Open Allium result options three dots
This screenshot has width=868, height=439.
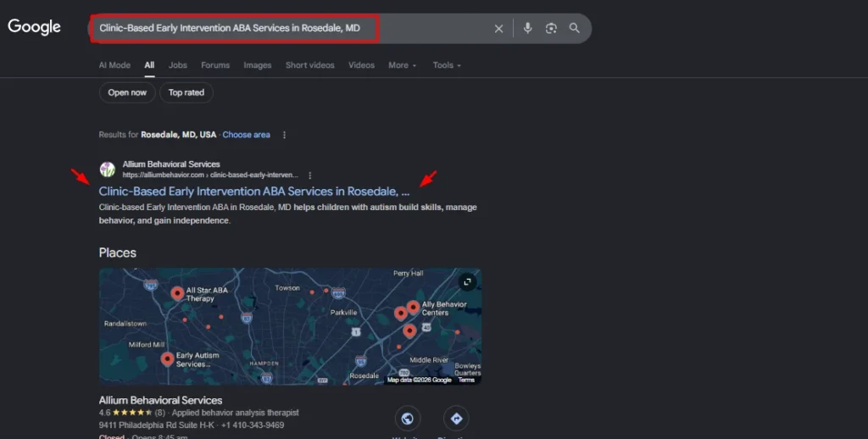pyautogui.click(x=310, y=175)
